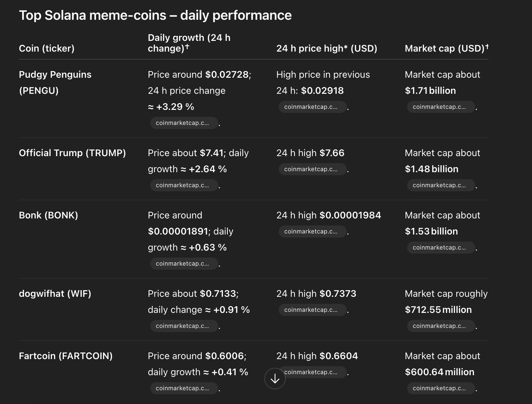Viewport: 532px width, 404px height.
Task: Open TRUMP daily growth source chip
Action: coord(184,185)
